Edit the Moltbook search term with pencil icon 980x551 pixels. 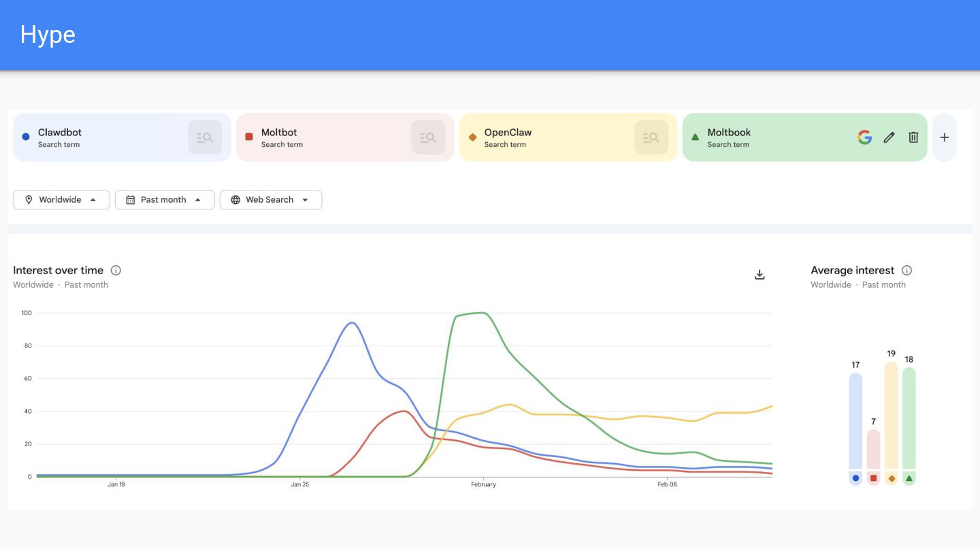[x=889, y=137]
